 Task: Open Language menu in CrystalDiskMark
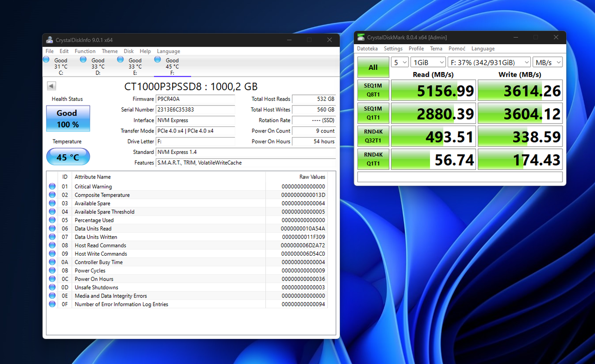483,48
